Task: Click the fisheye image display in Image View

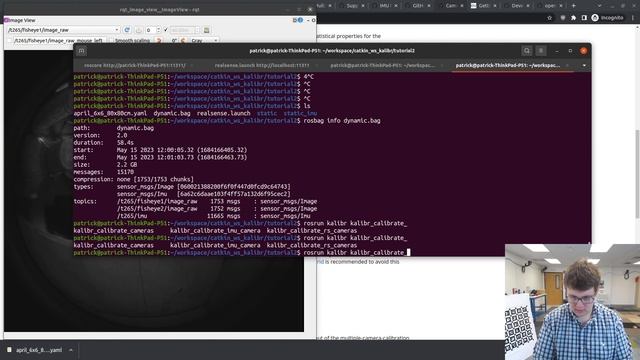Action: click(153, 191)
